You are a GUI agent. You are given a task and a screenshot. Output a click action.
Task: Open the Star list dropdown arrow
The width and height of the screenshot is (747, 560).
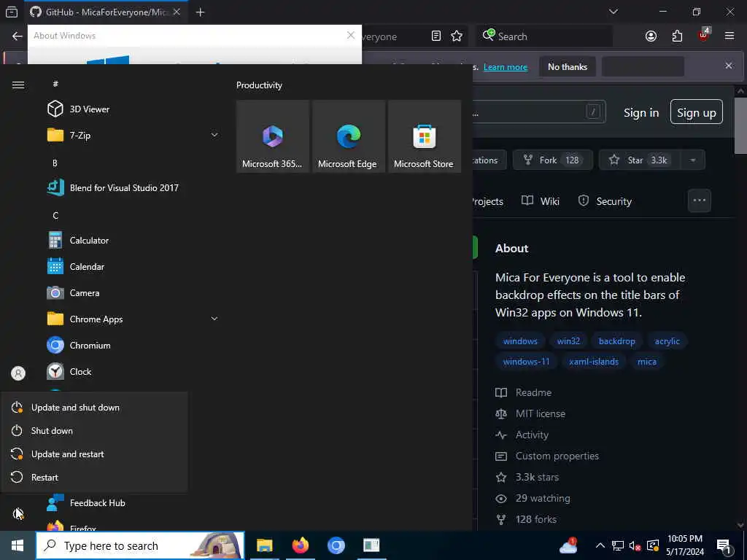point(693,160)
